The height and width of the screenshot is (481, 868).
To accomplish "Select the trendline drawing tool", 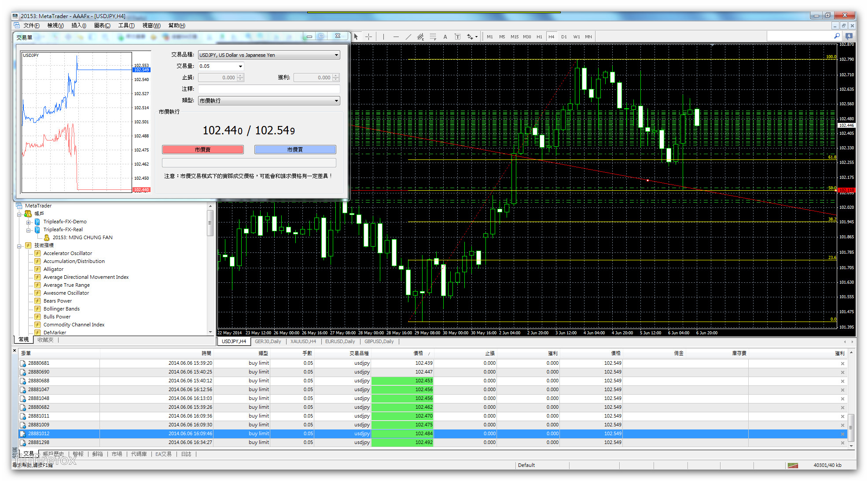I will coord(408,37).
